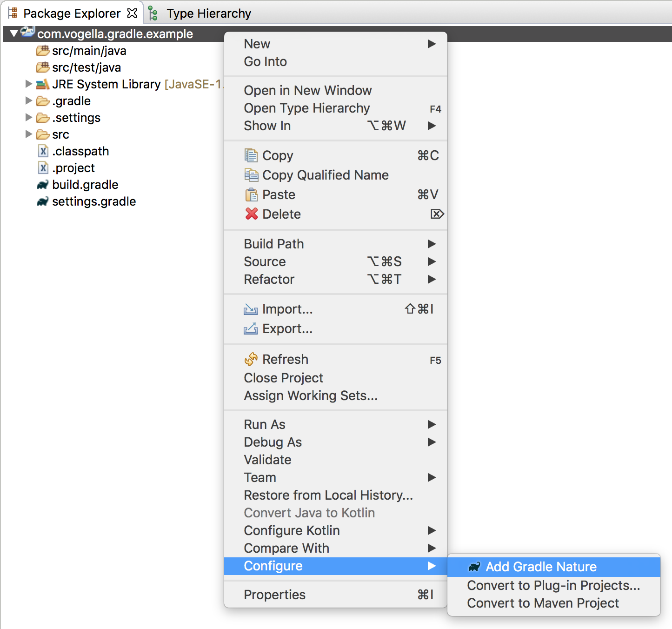The height and width of the screenshot is (629, 672).
Task: Click the Package Explorer view icon
Action: pos(13,13)
